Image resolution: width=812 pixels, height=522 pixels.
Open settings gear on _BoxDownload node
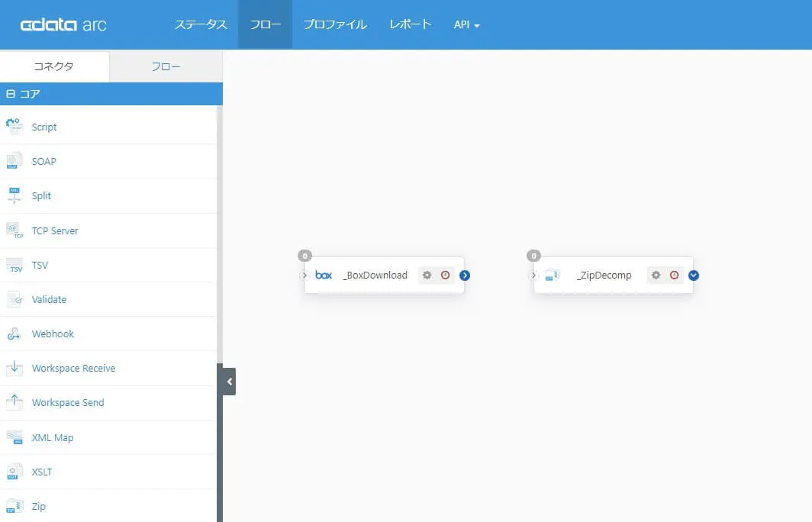coord(427,275)
